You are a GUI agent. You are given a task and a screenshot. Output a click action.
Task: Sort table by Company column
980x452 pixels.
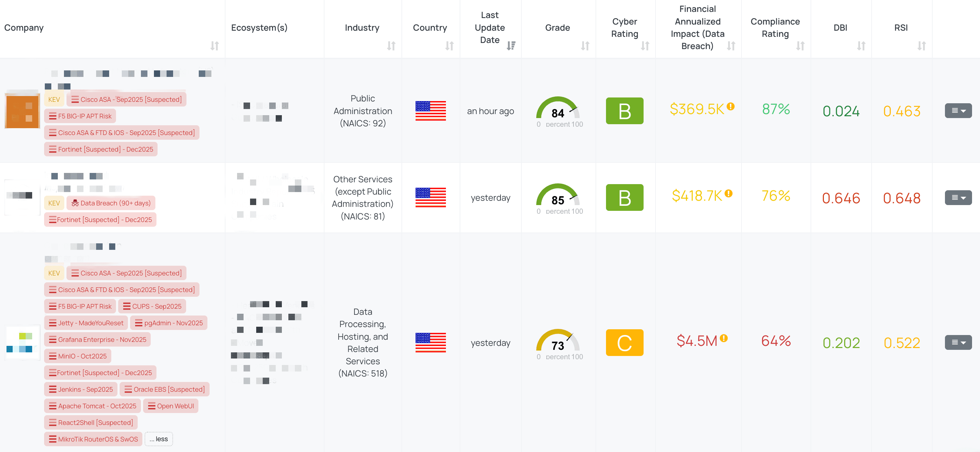click(215, 46)
